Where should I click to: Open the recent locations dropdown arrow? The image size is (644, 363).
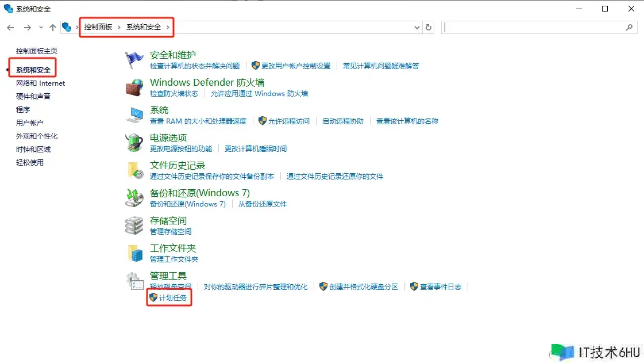click(41, 28)
